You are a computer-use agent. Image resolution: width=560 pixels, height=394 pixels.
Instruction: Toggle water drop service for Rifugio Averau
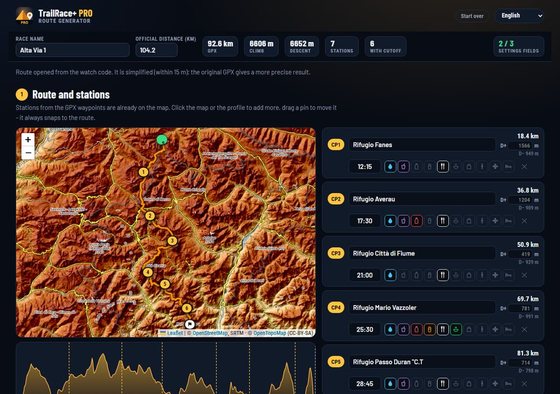(x=390, y=221)
